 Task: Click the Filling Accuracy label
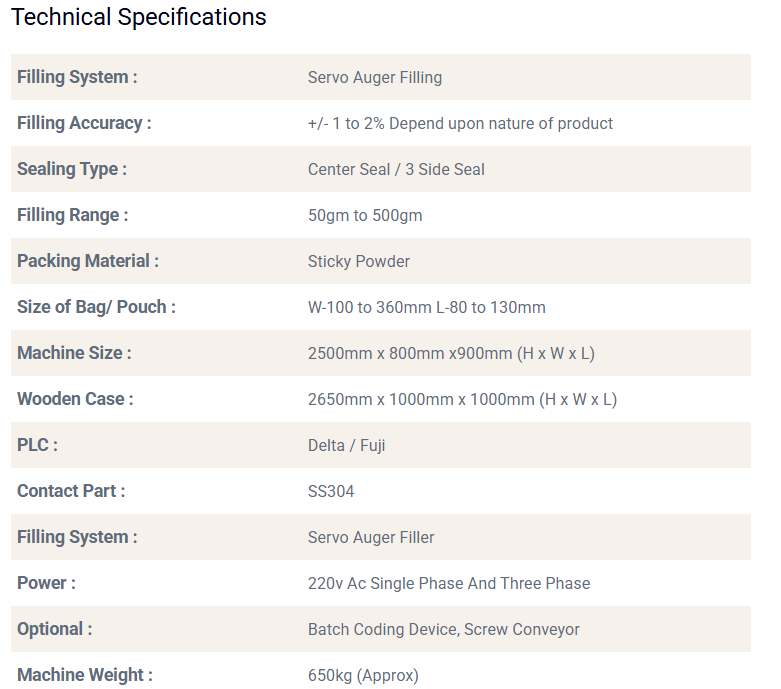point(84,123)
